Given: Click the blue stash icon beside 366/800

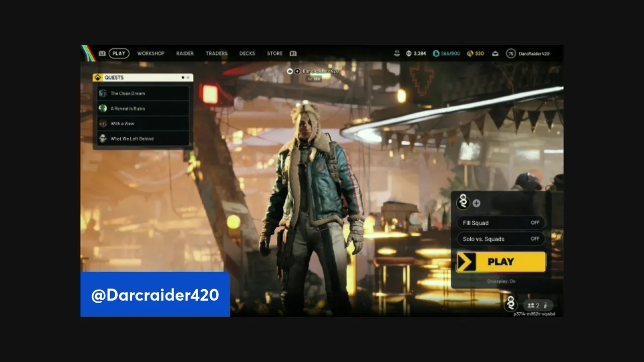Looking at the screenshot, I should click(436, 53).
